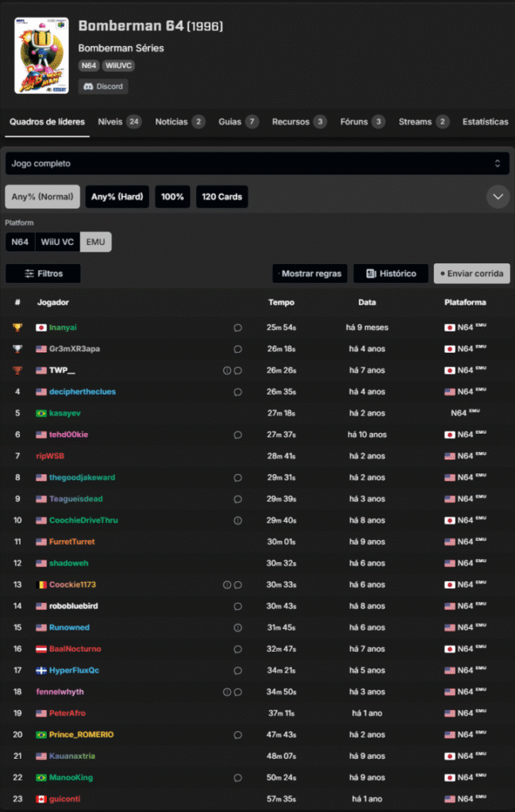Open the Níveis tab

point(119,122)
